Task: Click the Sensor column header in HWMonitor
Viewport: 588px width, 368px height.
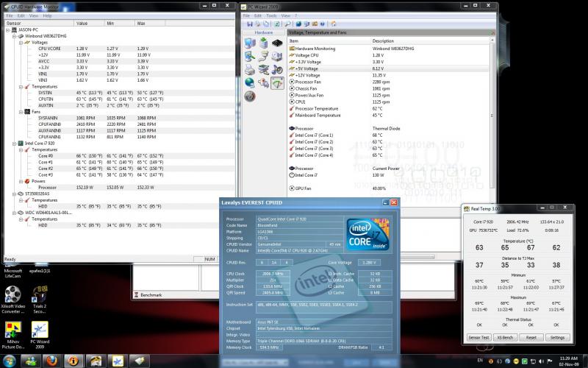Action: tap(39, 24)
